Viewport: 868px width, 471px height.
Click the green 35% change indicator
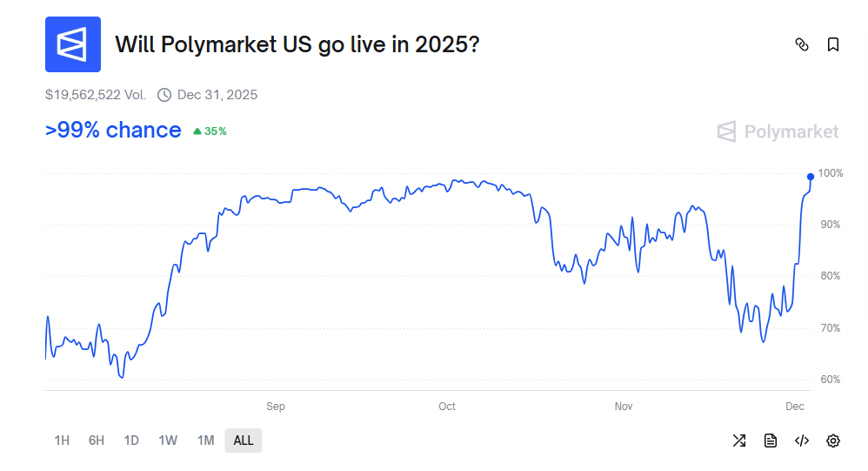point(210,131)
